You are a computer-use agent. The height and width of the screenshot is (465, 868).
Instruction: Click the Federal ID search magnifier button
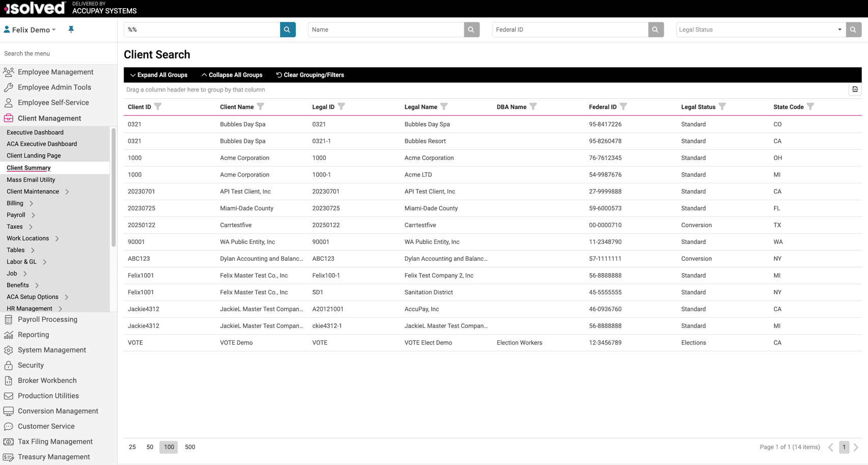point(655,30)
